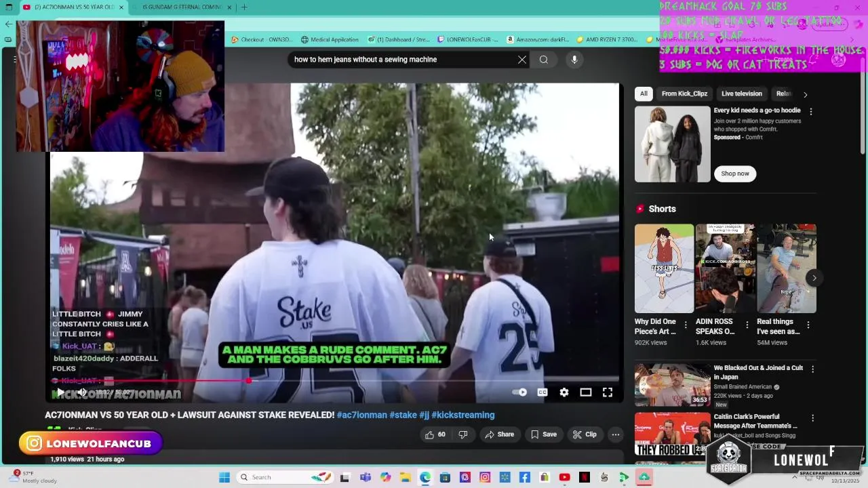Open the player settings gear

click(564, 392)
